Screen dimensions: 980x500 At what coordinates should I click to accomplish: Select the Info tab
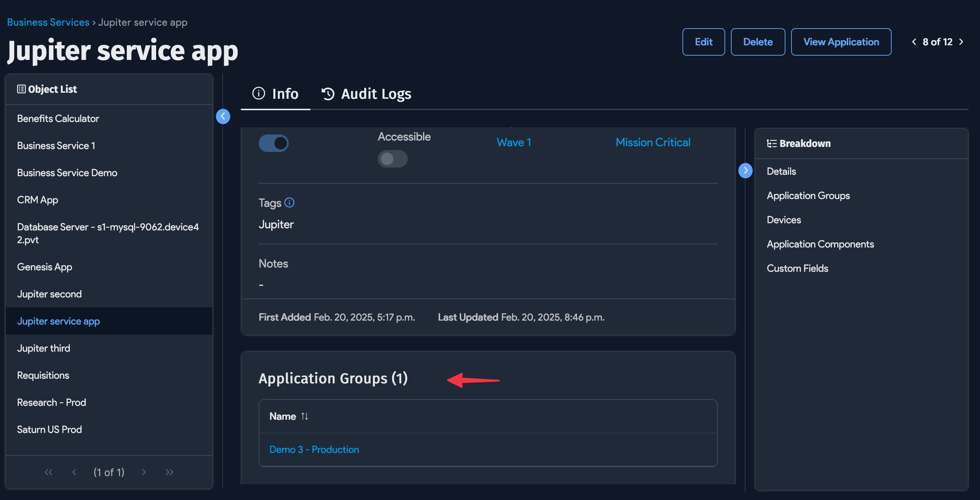pyautogui.click(x=285, y=94)
